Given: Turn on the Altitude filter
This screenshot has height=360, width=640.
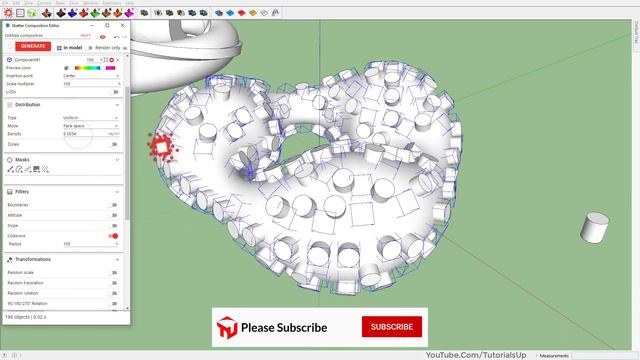Looking at the screenshot, I should click(x=114, y=215).
